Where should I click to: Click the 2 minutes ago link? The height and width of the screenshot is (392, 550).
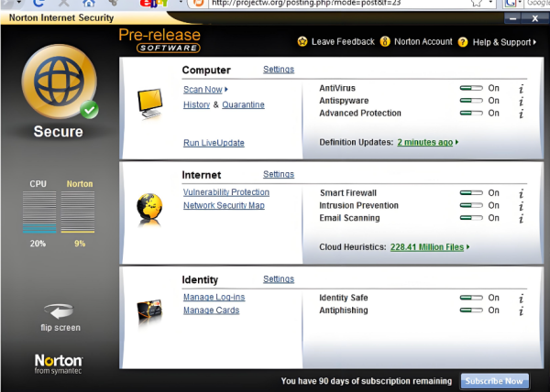[x=424, y=142]
